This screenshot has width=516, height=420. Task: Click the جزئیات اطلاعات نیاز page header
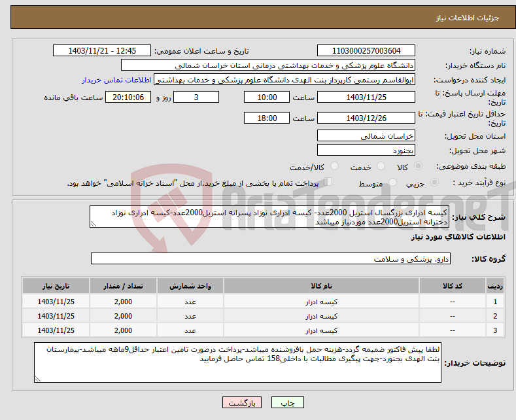coord(468,18)
